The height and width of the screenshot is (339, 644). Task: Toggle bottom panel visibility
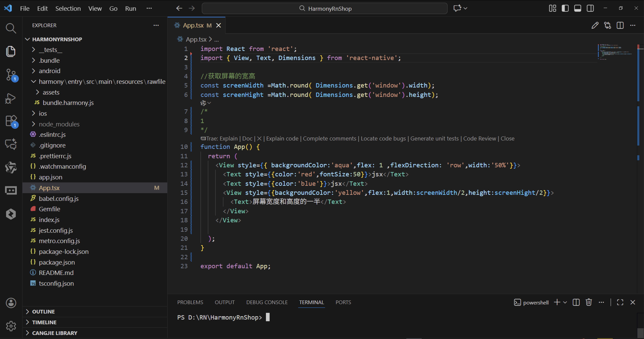pos(578,8)
